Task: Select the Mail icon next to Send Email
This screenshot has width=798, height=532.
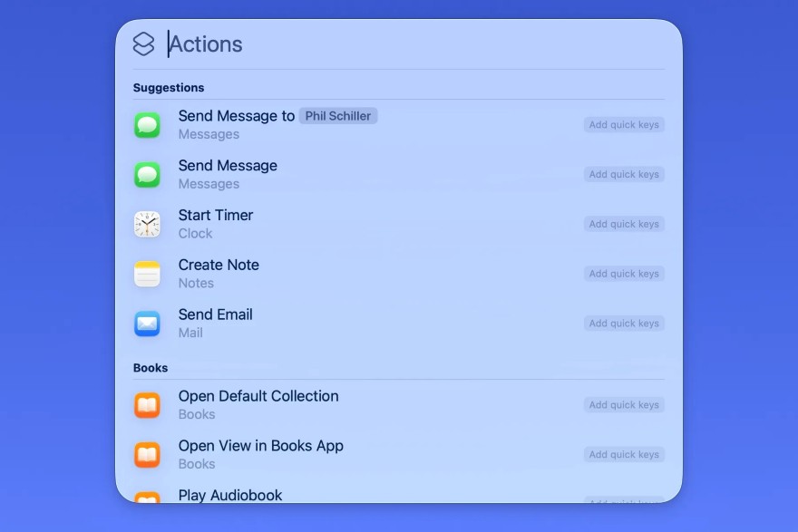Action: coord(147,323)
